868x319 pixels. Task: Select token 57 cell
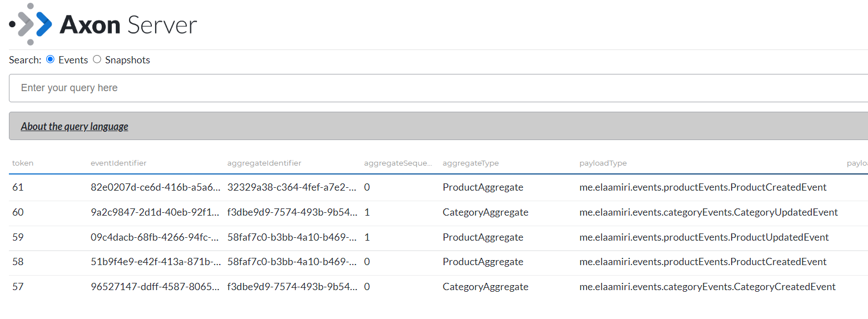(18, 287)
